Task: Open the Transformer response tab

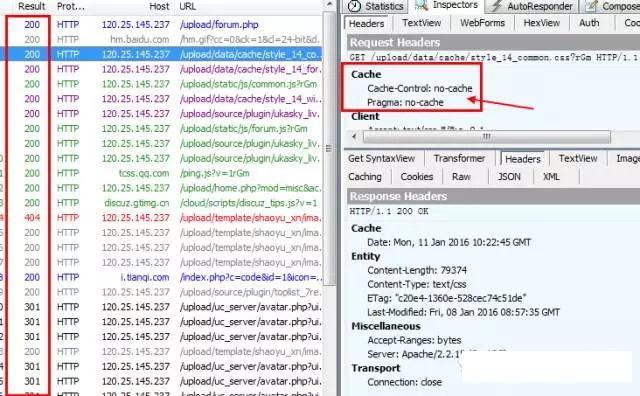Action: coord(459,158)
